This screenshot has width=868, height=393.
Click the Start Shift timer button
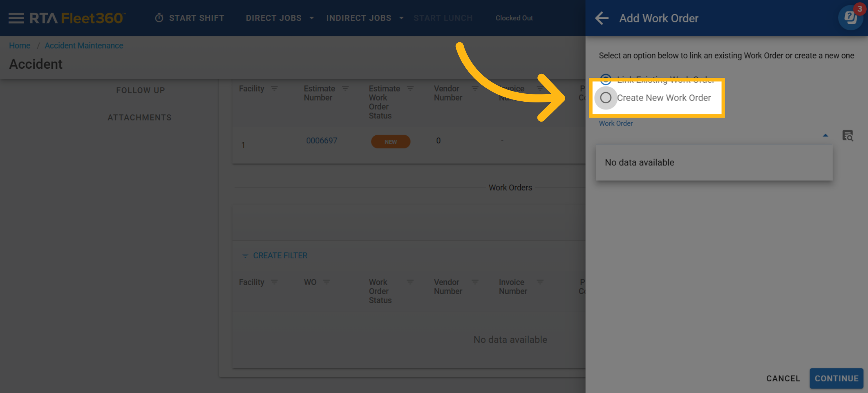pos(190,18)
